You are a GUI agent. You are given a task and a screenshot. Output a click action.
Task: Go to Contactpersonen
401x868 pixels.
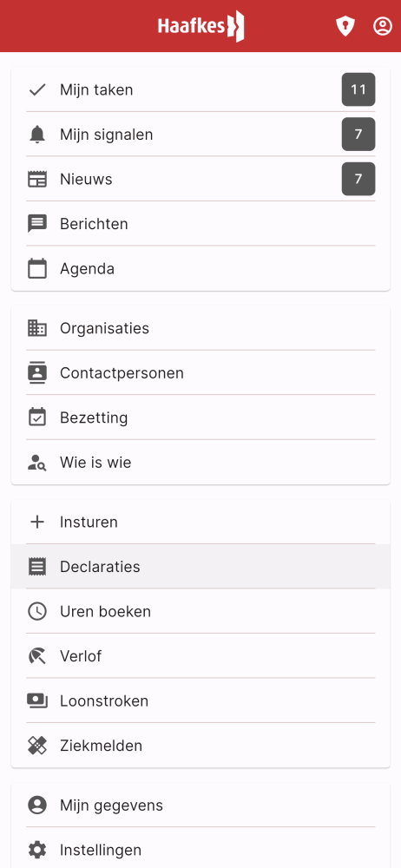(200, 372)
